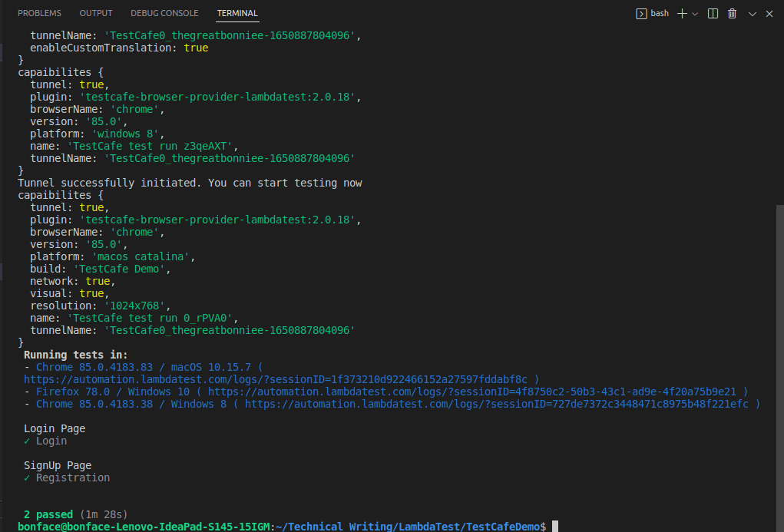Click the 'Tunnel successfully initiated' message line

tap(190, 182)
